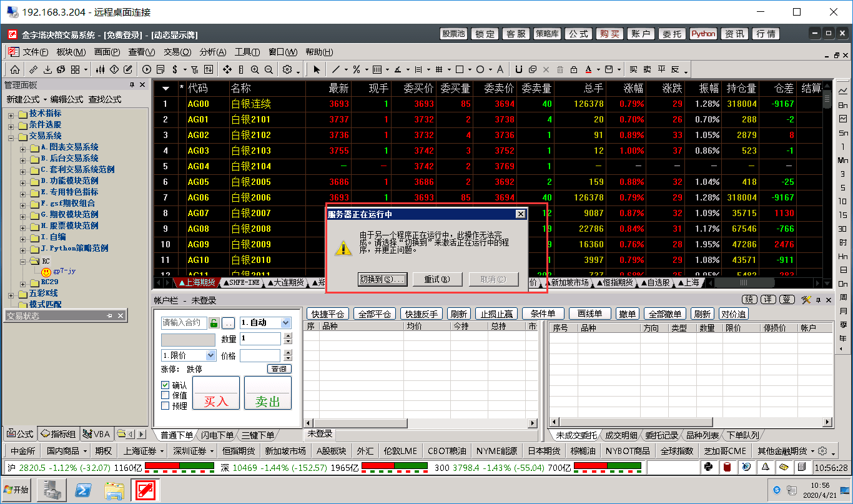Click the home icon in the toolbar
The image size is (853, 504).
click(x=14, y=69)
